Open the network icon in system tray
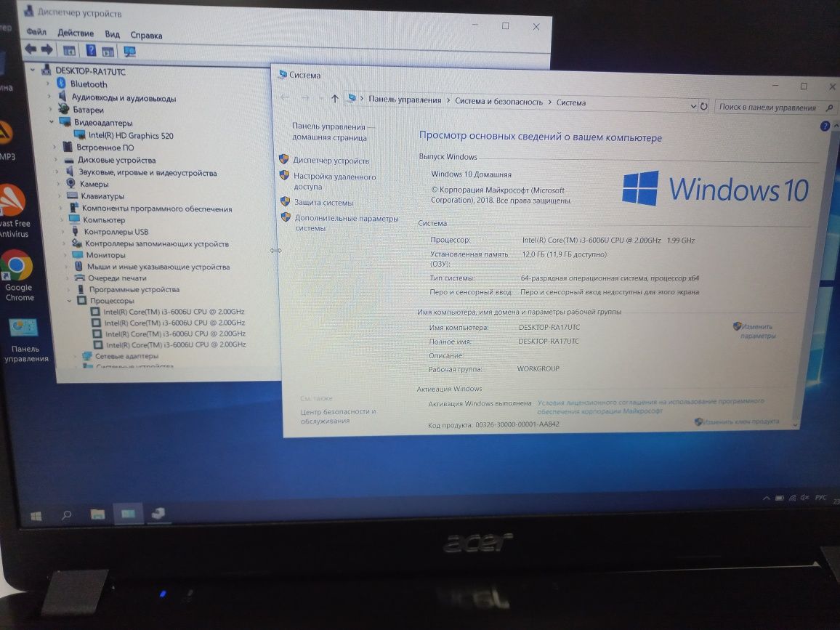This screenshot has width=840, height=630. pos(792,498)
